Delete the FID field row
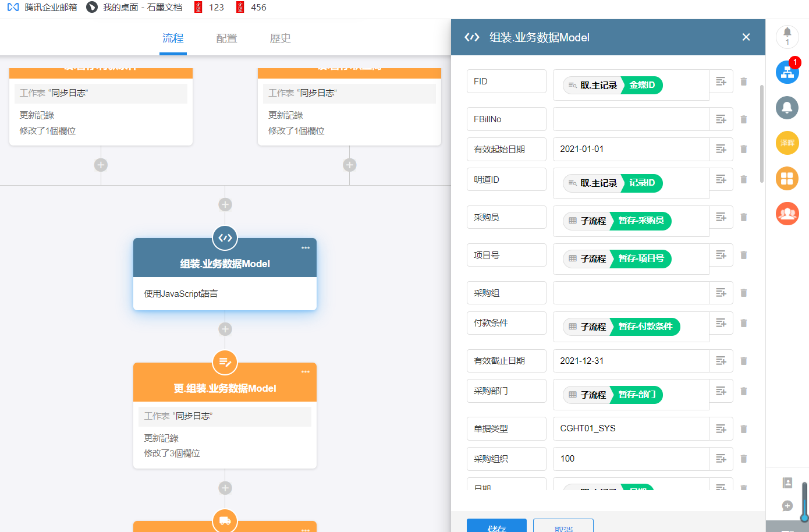This screenshot has width=809, height=532. pyautogui.click(x=743, y=81)
